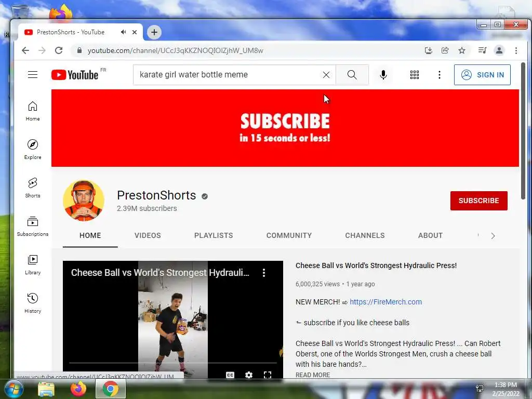
Task: Go to the YouTube logo home link
Action: 75,75
